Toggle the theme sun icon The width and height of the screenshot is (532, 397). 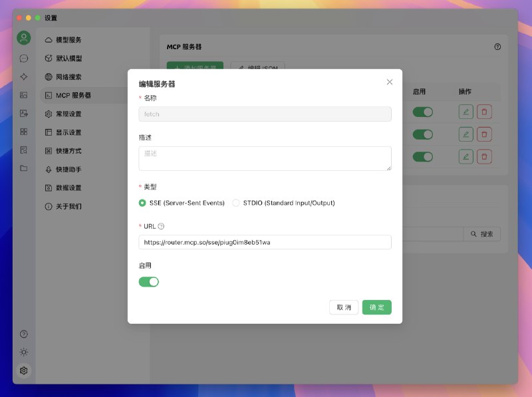click(24, 352)
